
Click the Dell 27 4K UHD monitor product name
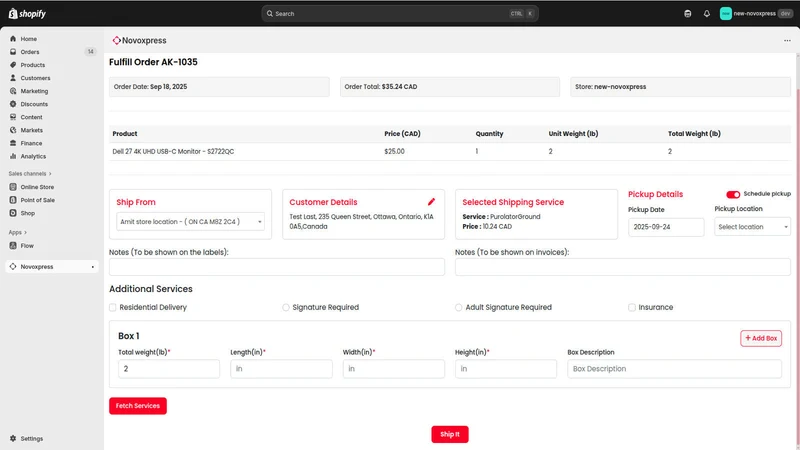173,152
